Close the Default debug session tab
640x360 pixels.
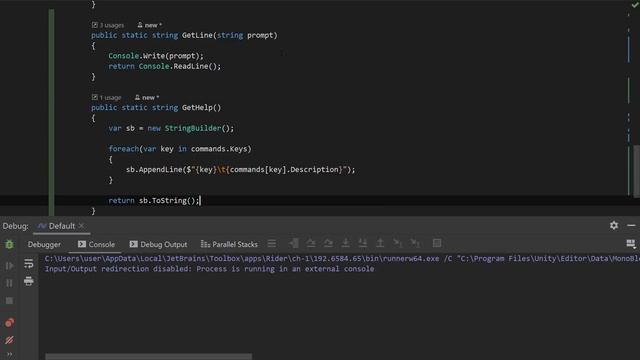point(81,226)
